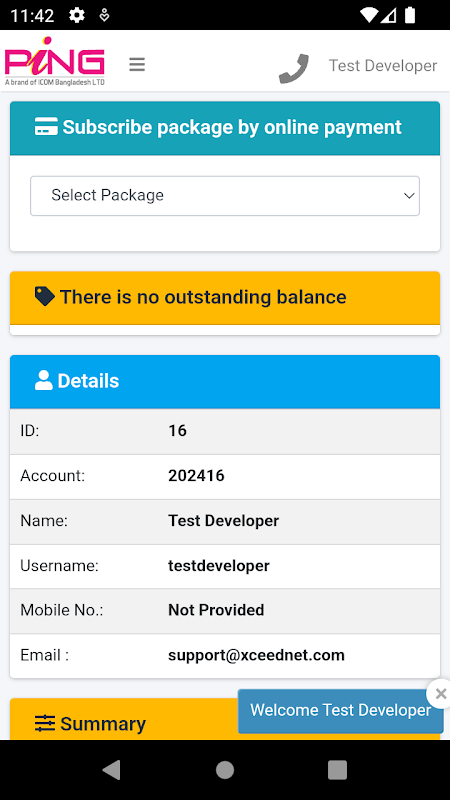Open Test Developer profile menu
450x800 pixels.
(x=383, y=66)
